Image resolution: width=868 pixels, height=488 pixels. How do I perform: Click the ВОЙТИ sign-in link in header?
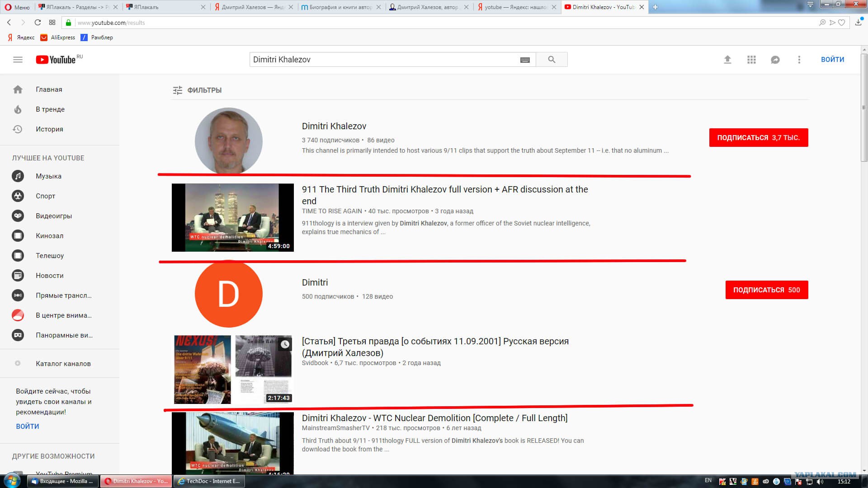click(832, 60)
